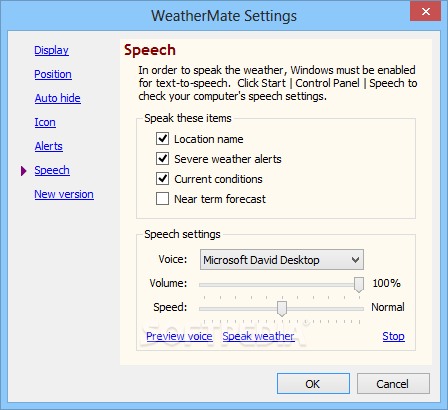Confirm settings with the OK button
The image size is (448, 410).
[x=313, y=384]
